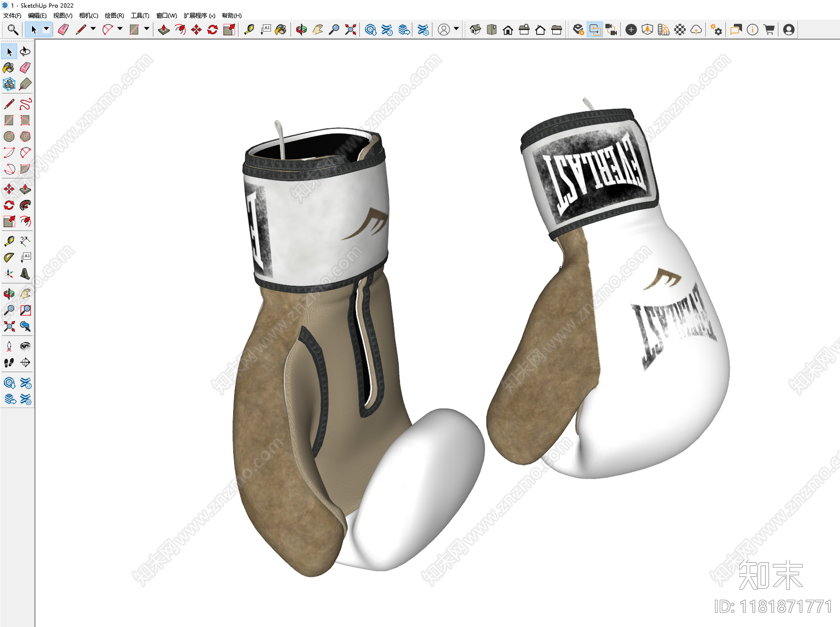
Task: Open the 绘图(R) menu
Action: click(x=114, y=16)
